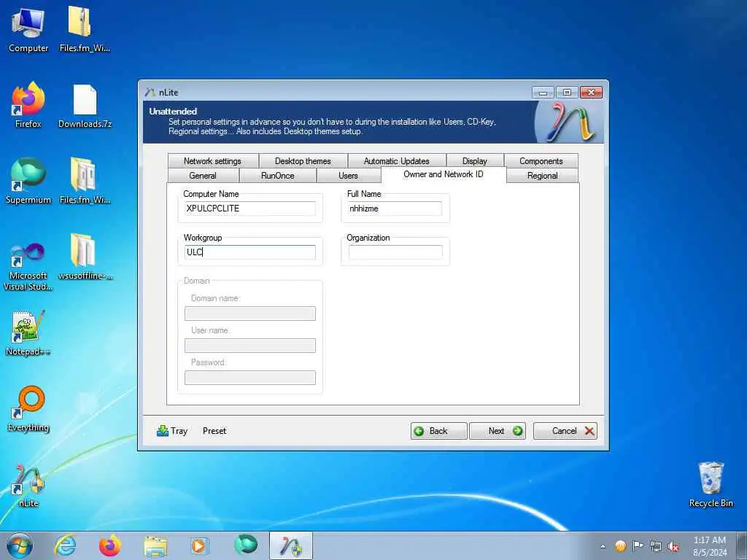747x560 pixels.
Task: Switch to the Network settings tab
Action: point(212,161)
